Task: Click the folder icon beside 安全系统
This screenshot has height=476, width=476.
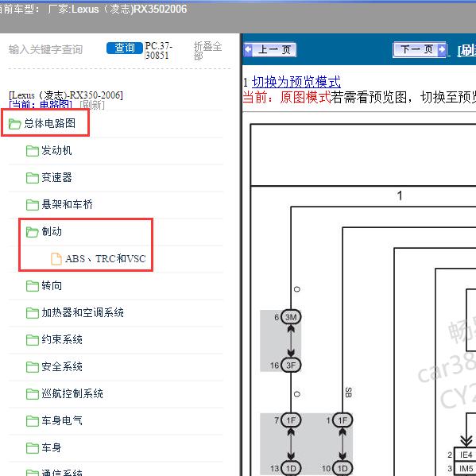Action: pos(32,366)
